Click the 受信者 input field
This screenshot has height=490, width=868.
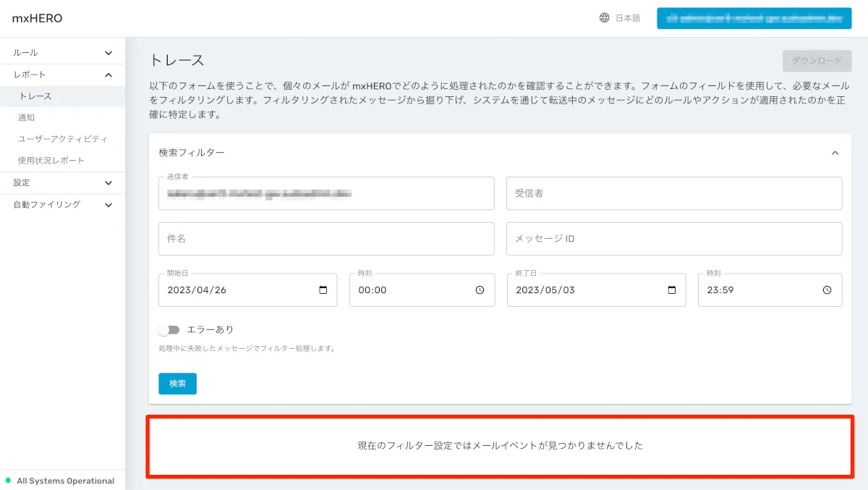click(x=673, y=193)
